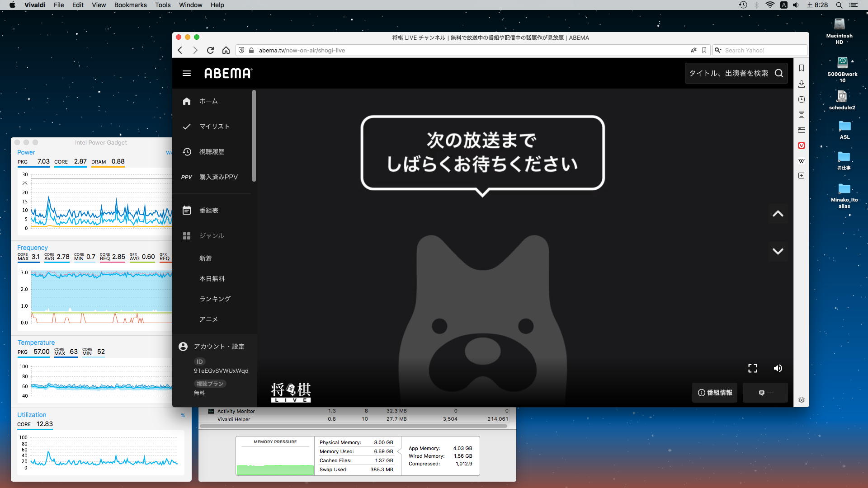Click the browser home button
868x488 pixels.
(x=226, y=50)
